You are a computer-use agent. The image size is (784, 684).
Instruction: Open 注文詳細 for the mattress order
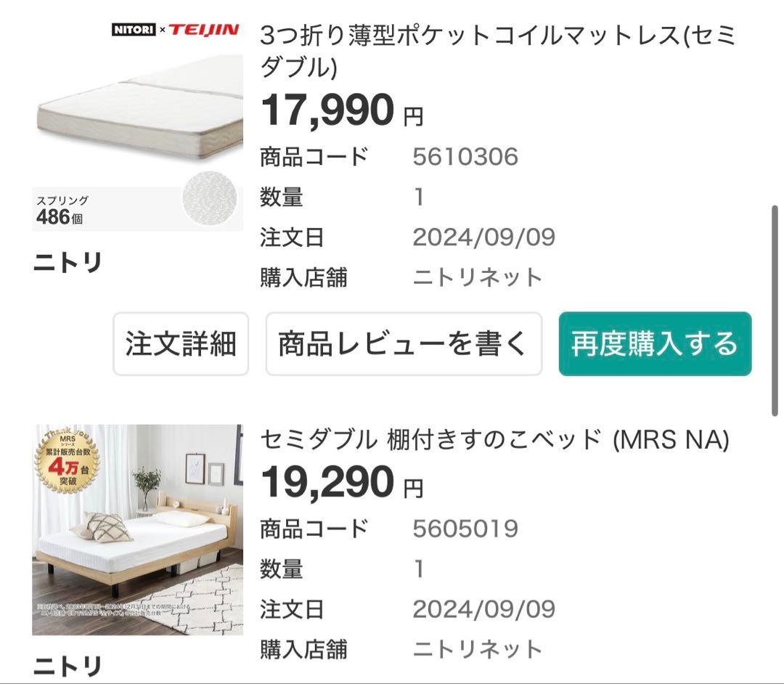[x=180, y=345]
